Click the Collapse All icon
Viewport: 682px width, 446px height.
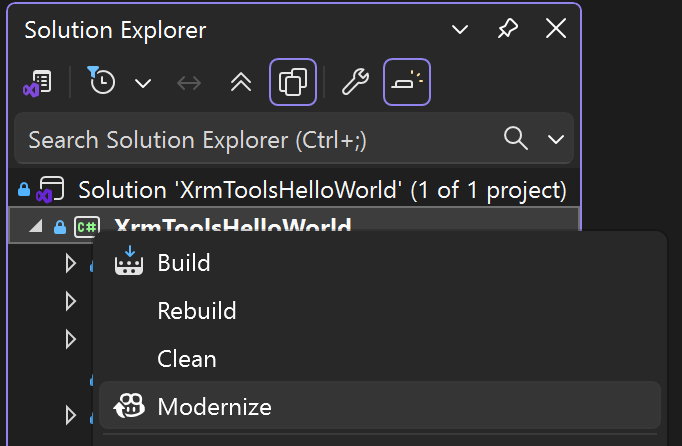[241, 83]
